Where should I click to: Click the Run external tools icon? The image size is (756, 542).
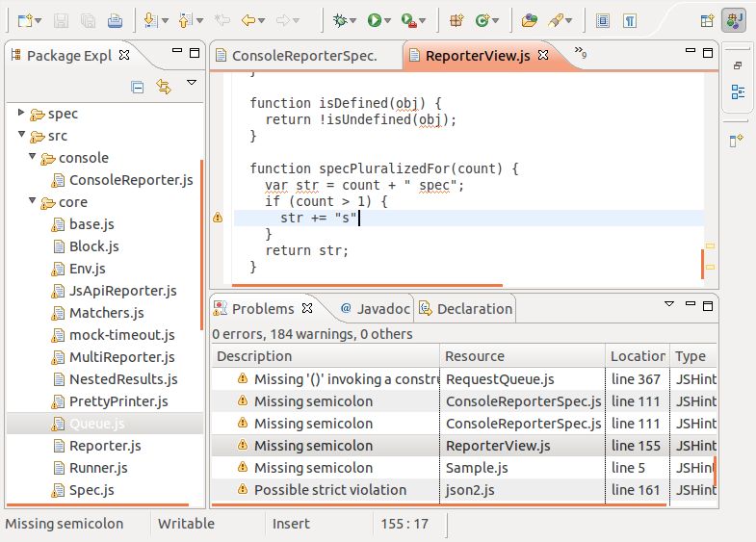[409, 21]
